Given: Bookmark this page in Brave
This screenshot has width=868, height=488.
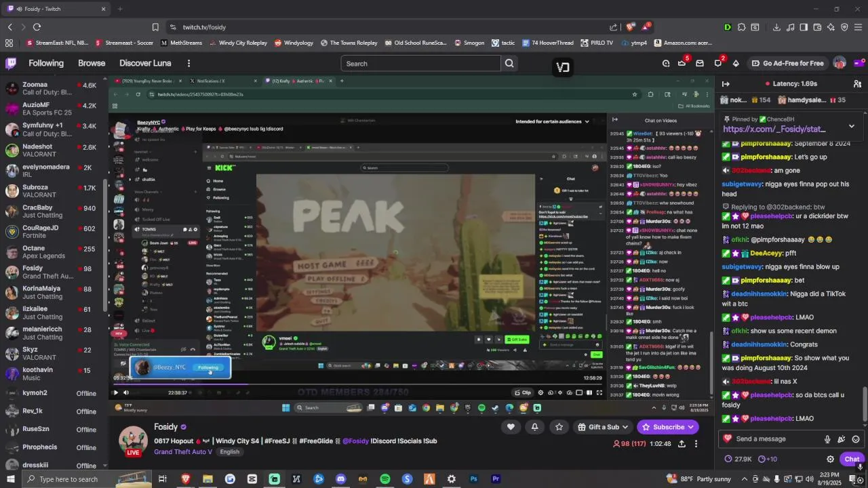Looking at the screenshot, I should (x=155, y=27).
